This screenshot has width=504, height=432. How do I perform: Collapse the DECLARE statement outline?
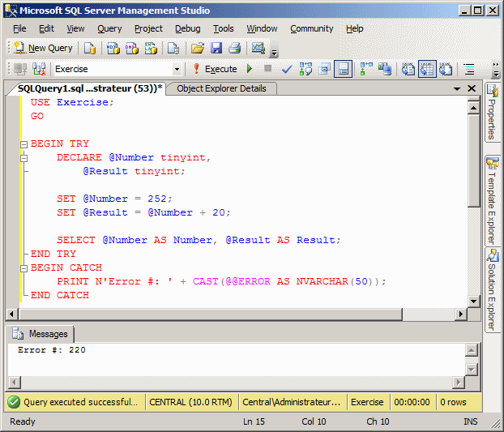coord(23,158)
